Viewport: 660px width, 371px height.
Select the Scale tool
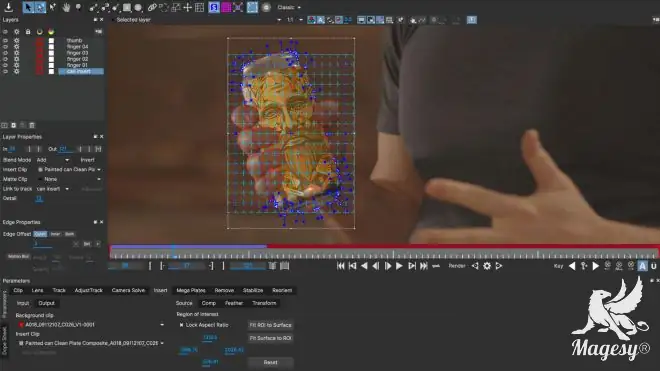176,7
